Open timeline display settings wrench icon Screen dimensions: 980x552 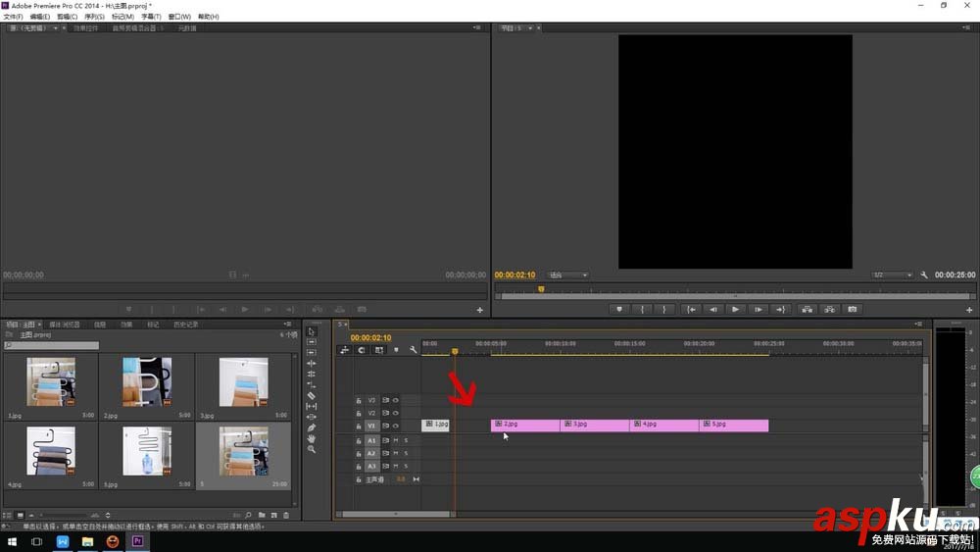[x=413, y=350]
